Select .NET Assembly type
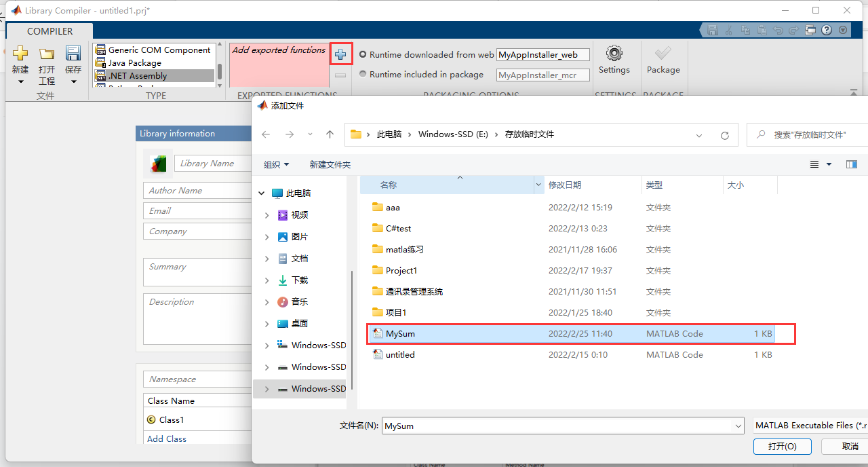The width and height of the screenshot is (868, 467). 155,75
